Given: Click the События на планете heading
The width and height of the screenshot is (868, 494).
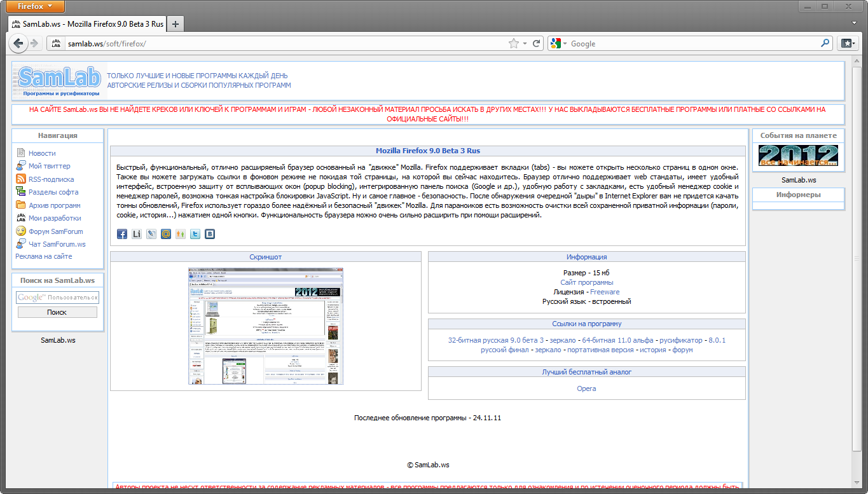Looking at the screenshot, I should 799,135.
